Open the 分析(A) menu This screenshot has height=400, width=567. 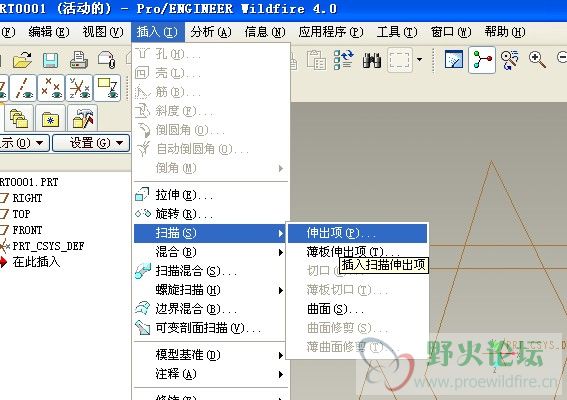click(x=211, y=32)
